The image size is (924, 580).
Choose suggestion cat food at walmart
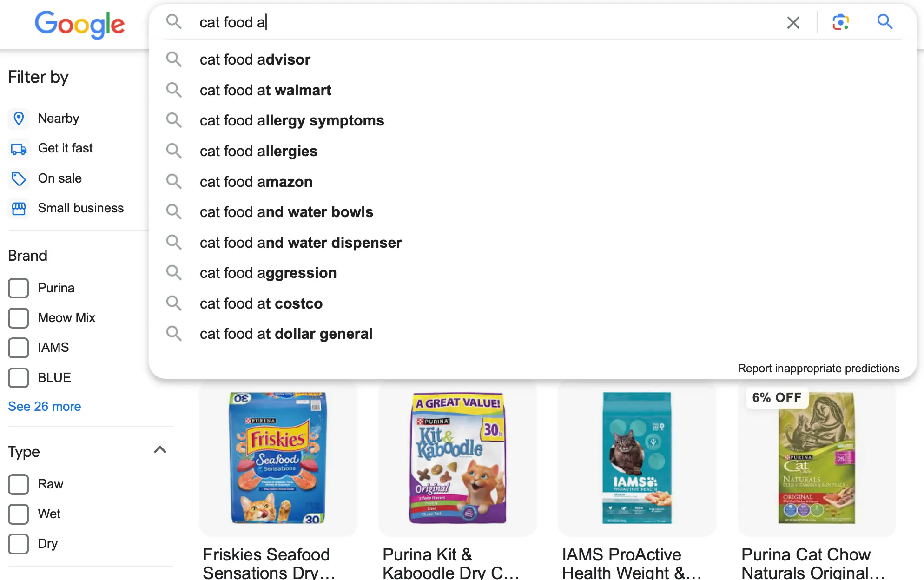[x=265, y=90]
